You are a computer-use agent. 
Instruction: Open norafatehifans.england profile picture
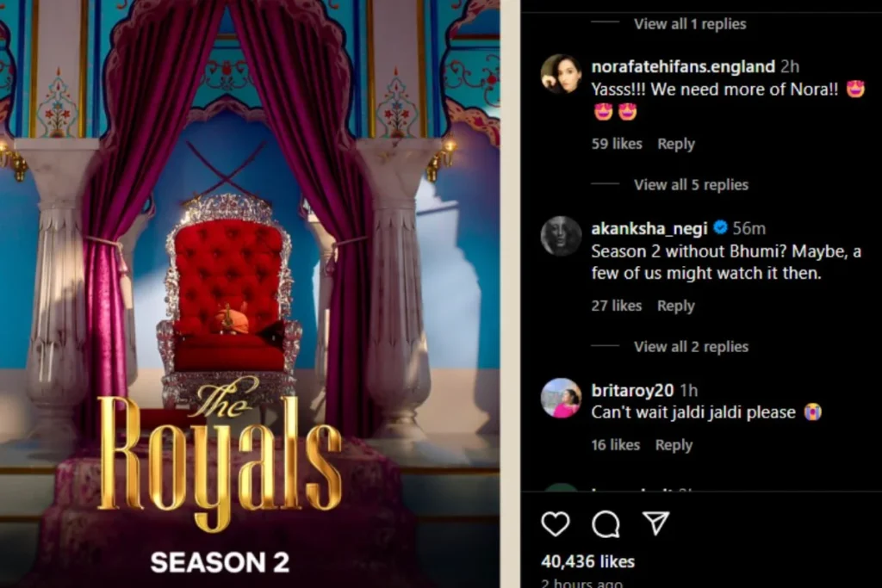pos(561,74)
